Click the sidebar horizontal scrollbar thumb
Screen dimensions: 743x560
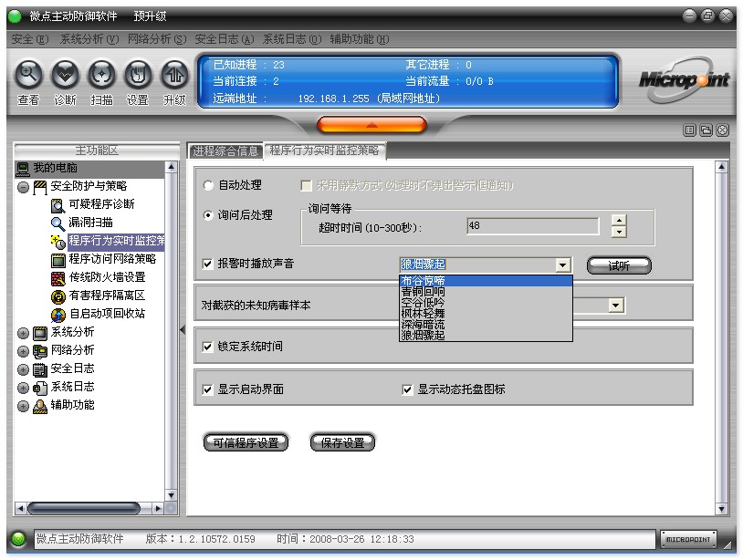click(x=84, y=508)
